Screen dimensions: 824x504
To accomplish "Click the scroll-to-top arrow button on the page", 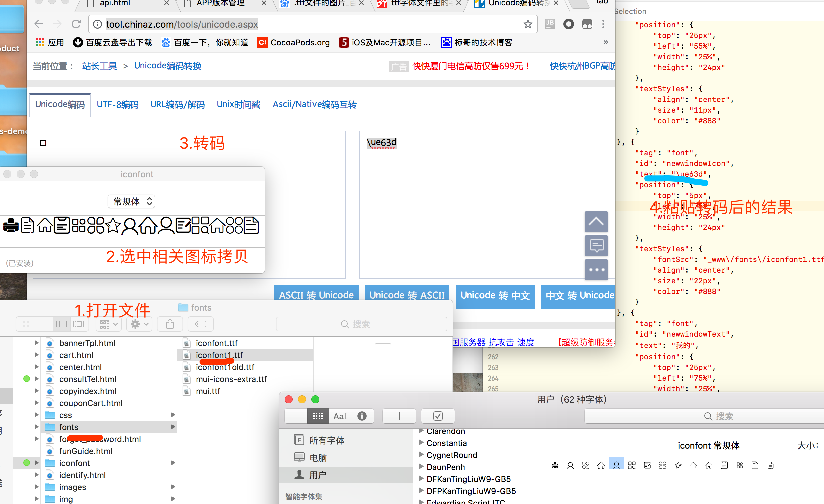I will [x=596, y=221].
